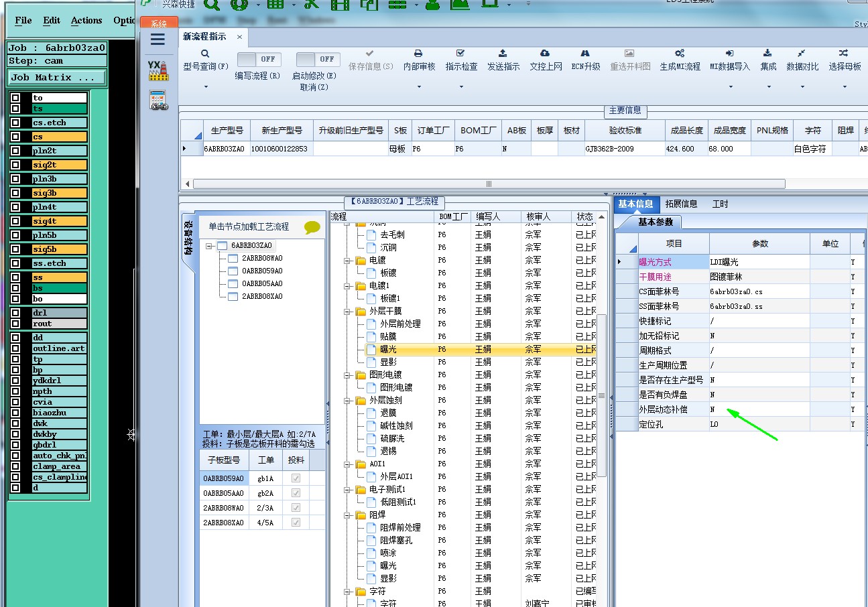
Task: Click the 内部审核 printer icon
Action: pyautogui.click(x=418, y=54)
